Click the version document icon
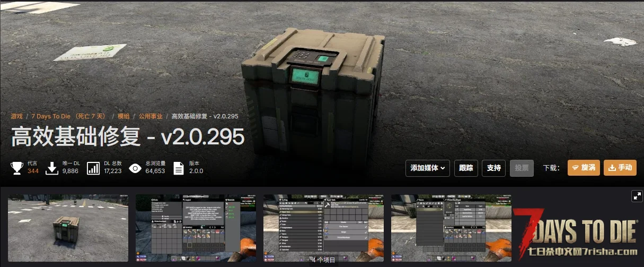644x267 pixels. (x=179, y=168)
